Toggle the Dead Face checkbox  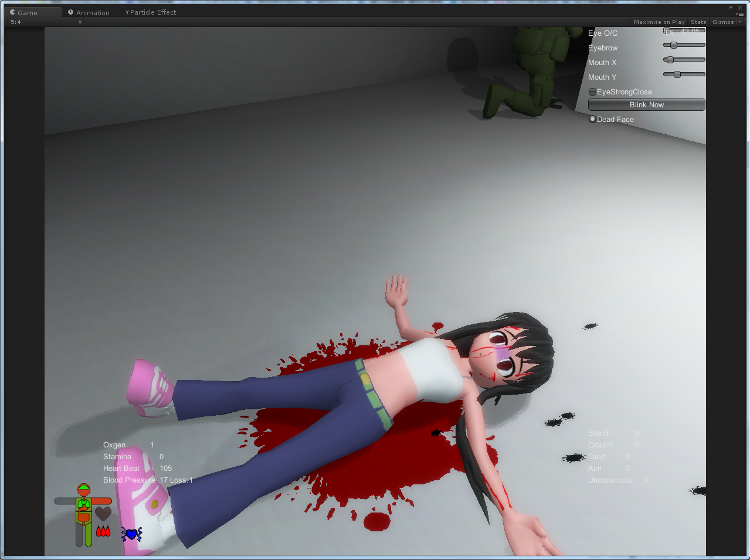tap(592, 120)
